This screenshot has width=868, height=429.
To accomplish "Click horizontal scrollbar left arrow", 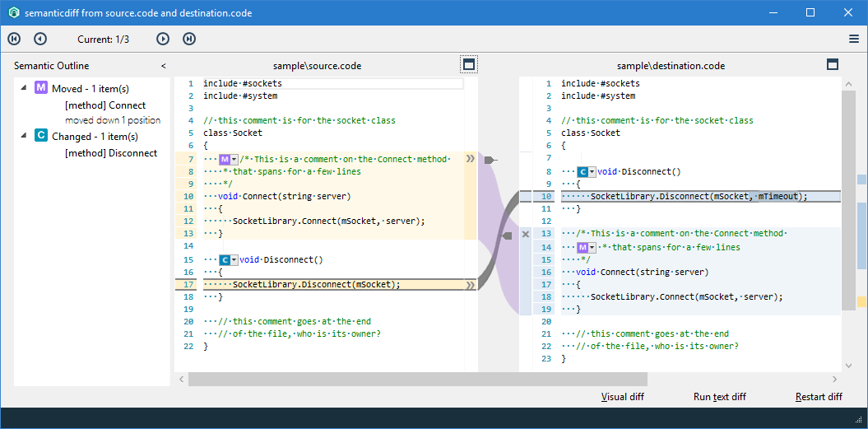I will click(181, 379).
